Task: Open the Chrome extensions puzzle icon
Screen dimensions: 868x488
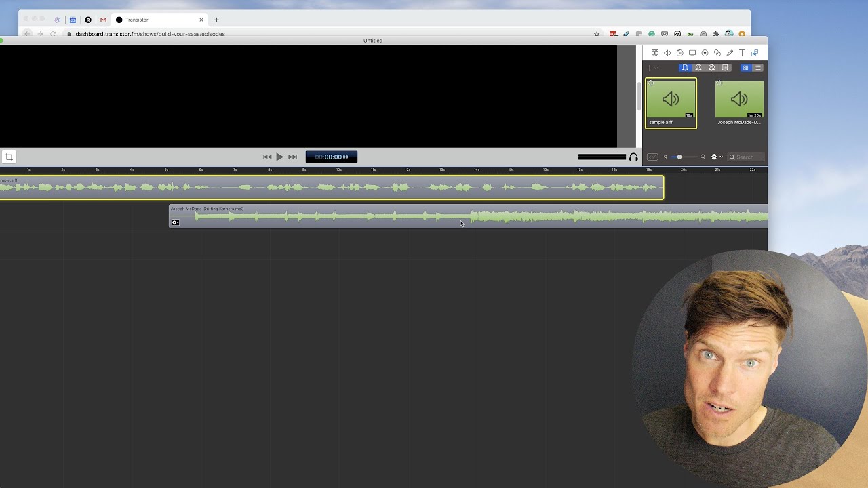Action: click(x=715, y=34)
